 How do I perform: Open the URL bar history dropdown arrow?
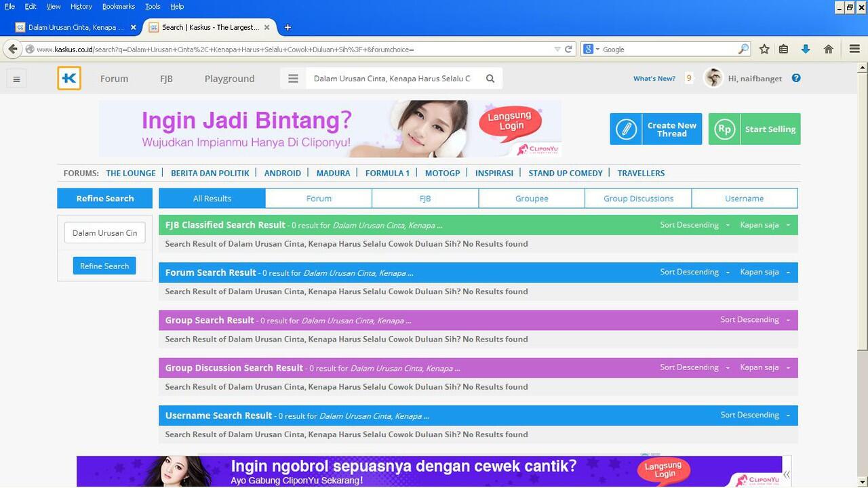[x=557, y=49]
